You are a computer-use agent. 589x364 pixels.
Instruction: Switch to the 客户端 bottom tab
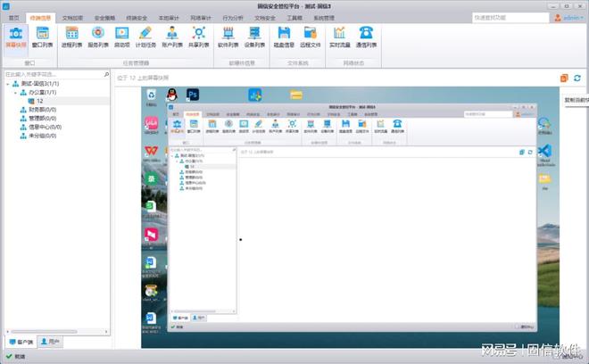[x=21, y=342]
